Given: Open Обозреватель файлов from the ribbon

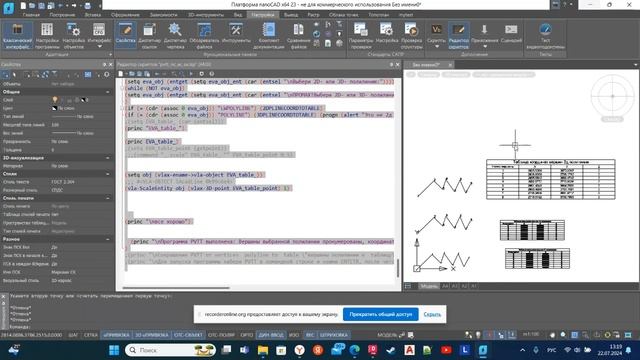Looking at the screenshot, I should point(204,36).
